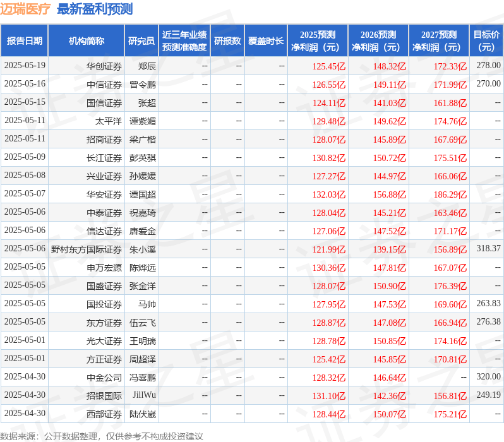The height and width of the screenshot is (442, 504).
Task: Click analyst name 郑辰
Action: click(x=147, y=66)
